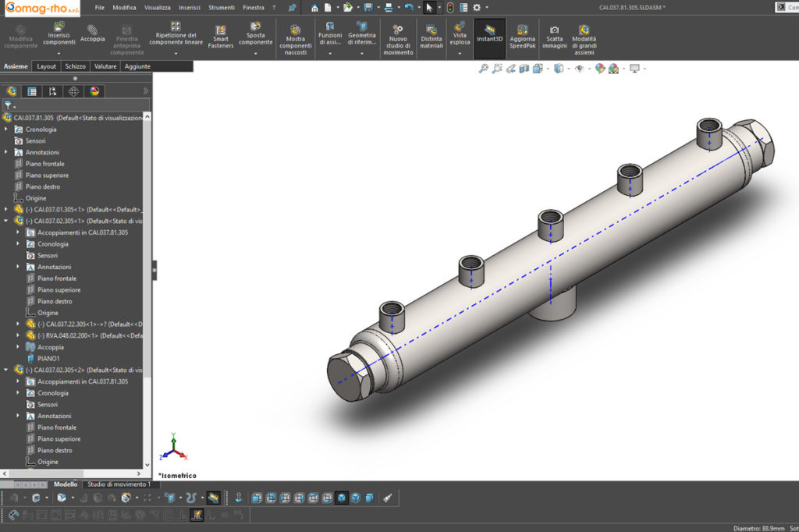Expand the top-level Annotazioni node
The height and width of the screenshot is (532, 799).
(6, 152)
